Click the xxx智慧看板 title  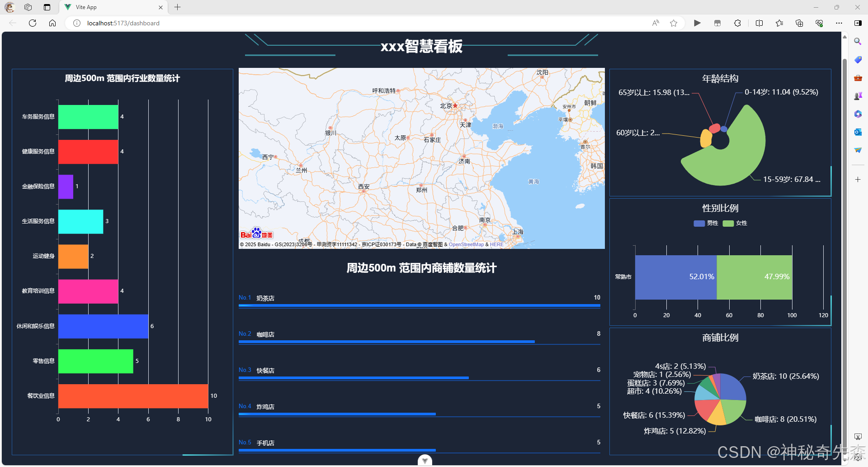(421, 46)
